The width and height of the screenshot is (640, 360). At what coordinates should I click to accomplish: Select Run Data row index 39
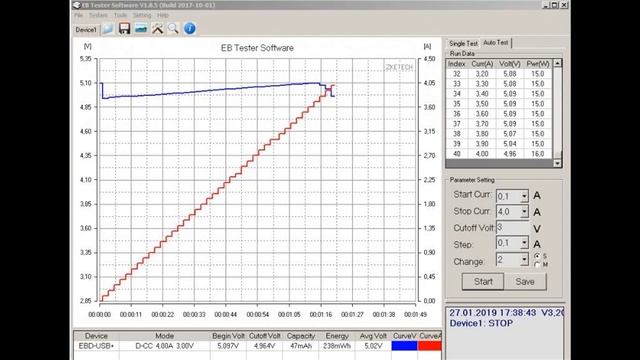pyautogui.click(x=499, y=144)
